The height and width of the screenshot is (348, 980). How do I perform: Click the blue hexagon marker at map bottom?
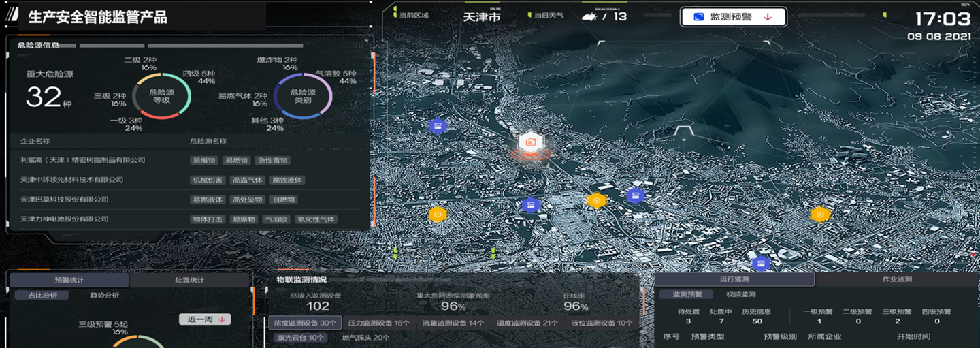[761, 264]
